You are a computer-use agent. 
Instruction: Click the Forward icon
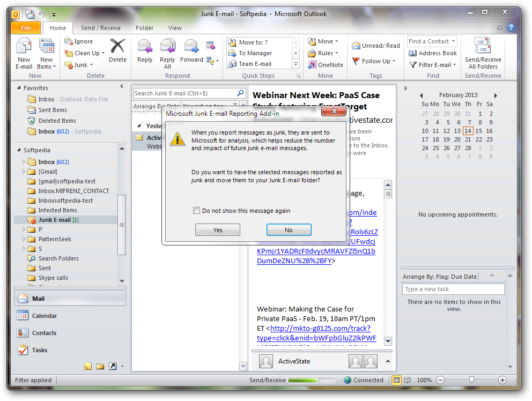(x=191, y=46)
